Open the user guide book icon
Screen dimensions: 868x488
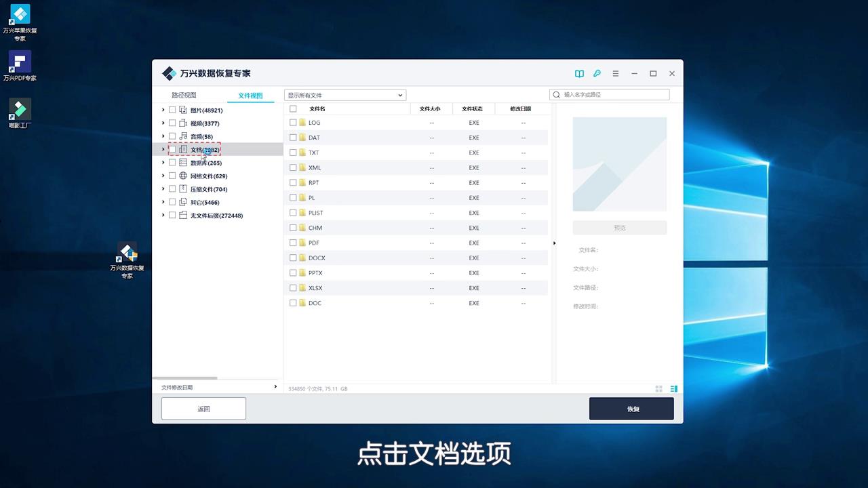click(x=579, y=73)
